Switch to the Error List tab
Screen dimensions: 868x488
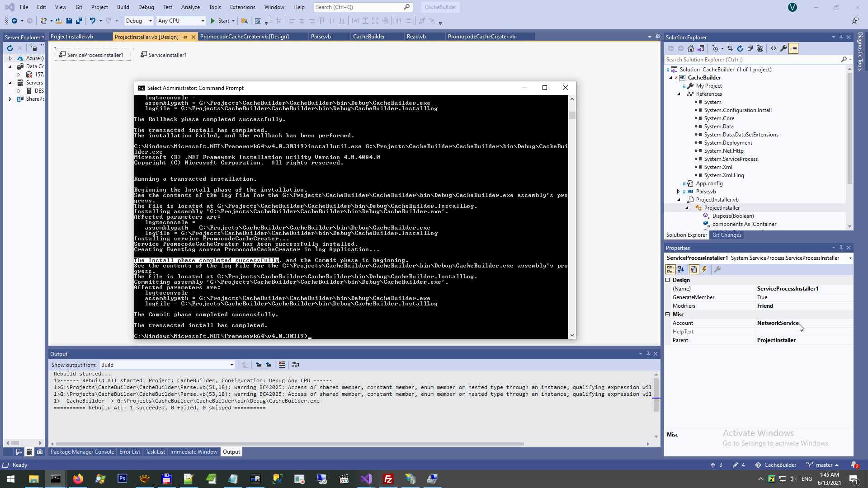coord(129,452)
